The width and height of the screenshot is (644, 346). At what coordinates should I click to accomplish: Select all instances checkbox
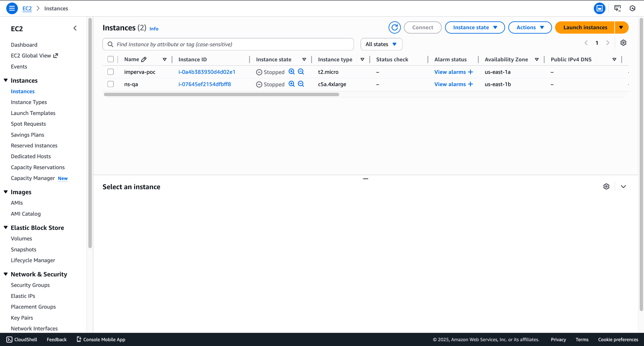pos(110,59)
